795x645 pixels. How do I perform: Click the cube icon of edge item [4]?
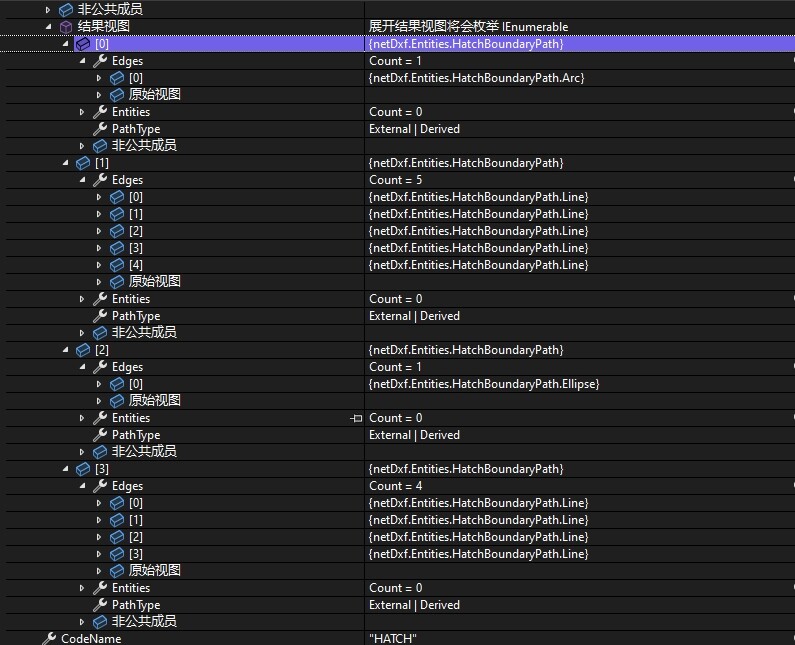(117, 265)
